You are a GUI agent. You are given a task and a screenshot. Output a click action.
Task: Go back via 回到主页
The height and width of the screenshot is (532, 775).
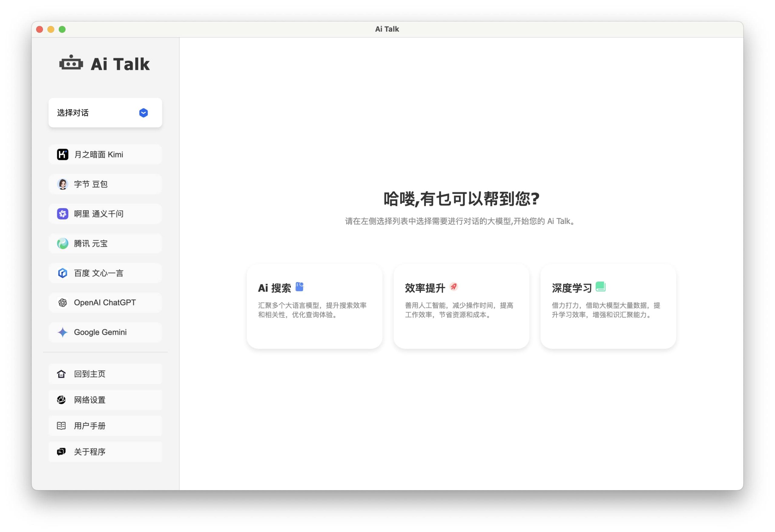pyautogui.click(x=105, y=374)
